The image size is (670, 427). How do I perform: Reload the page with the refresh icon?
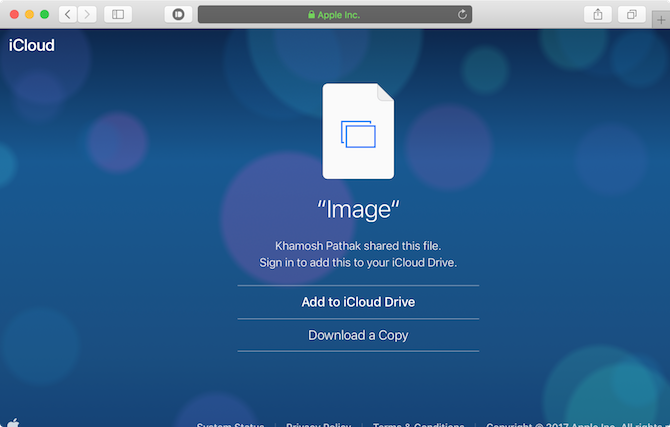462,15
